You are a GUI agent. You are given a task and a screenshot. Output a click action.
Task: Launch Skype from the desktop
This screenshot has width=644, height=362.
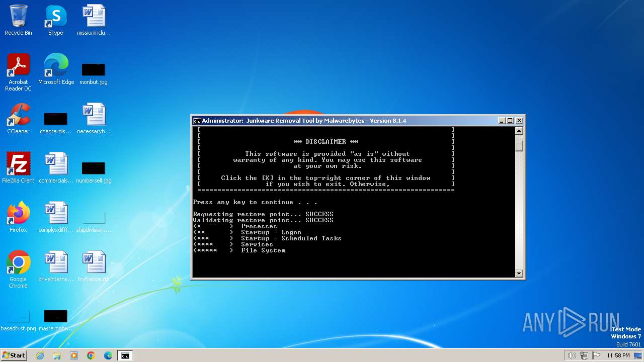click(x=56, y=21)
